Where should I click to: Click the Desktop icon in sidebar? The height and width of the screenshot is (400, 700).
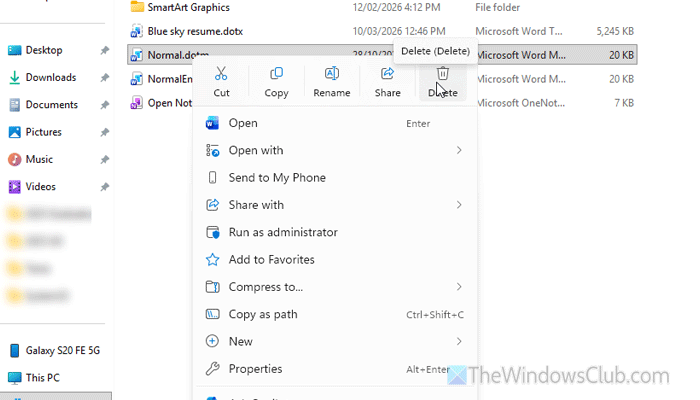[x=14, y=50]
